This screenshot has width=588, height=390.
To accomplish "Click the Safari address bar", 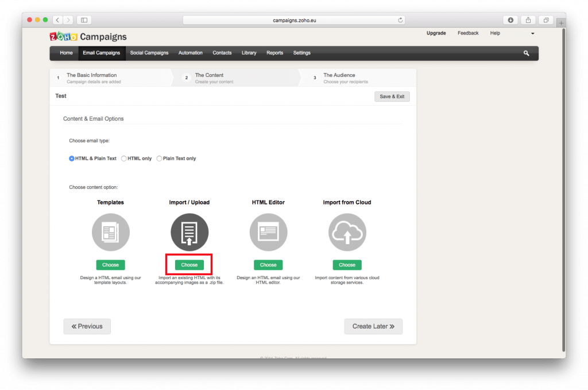I will coord(294,20).
